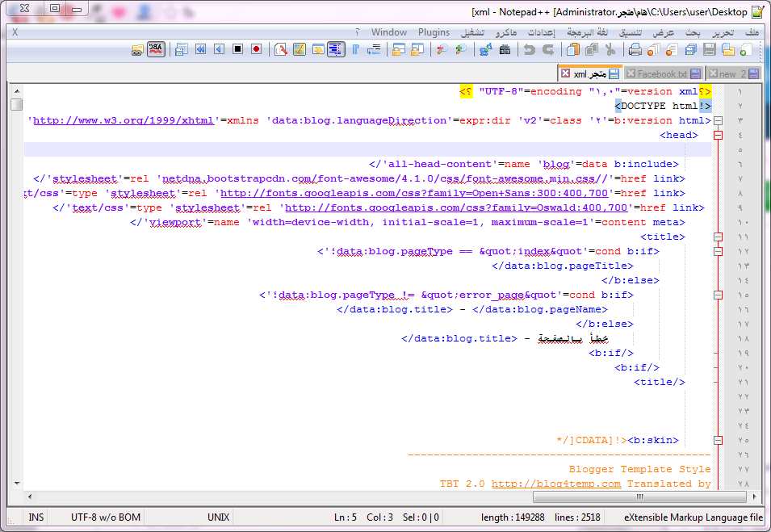Image resolution: width=771 pixels, height=532 pixels.
Task: Click the Zoom Out magnifier icon
Action: click(442, 49)
